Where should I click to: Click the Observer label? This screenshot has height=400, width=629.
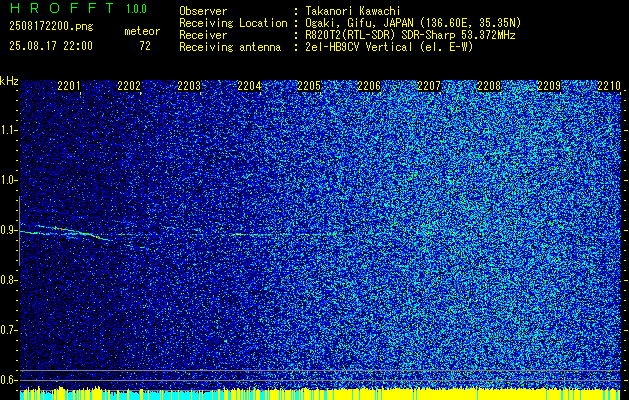coord(203,11)
